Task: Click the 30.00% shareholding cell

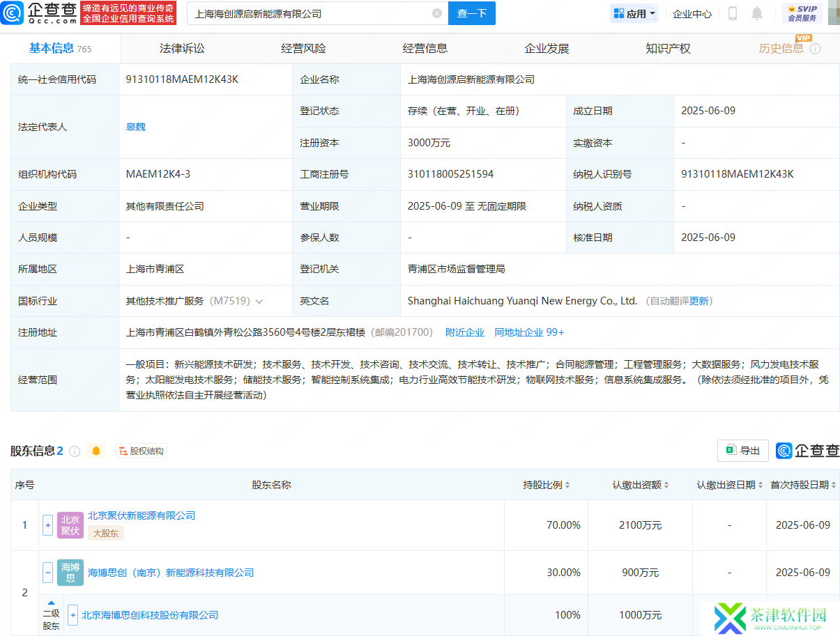Action: click(x=563, y=573)
